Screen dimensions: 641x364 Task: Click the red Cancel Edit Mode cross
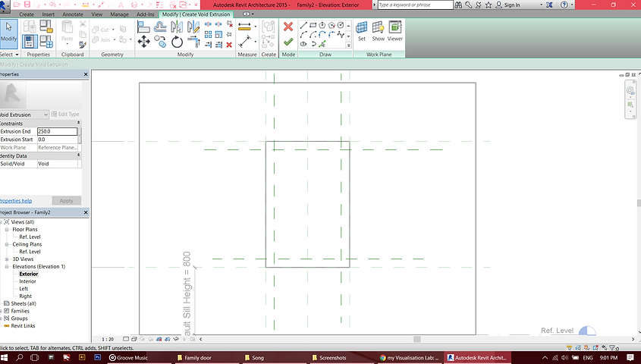point(288,27)
